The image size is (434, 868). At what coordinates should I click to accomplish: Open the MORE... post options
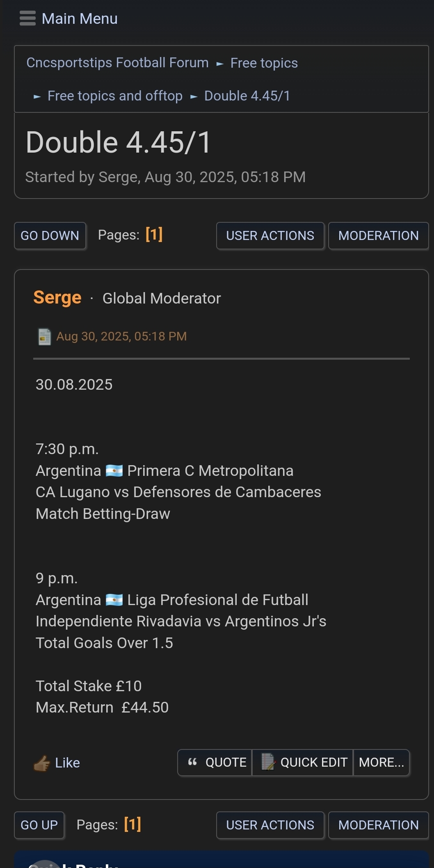click(381, 762)
